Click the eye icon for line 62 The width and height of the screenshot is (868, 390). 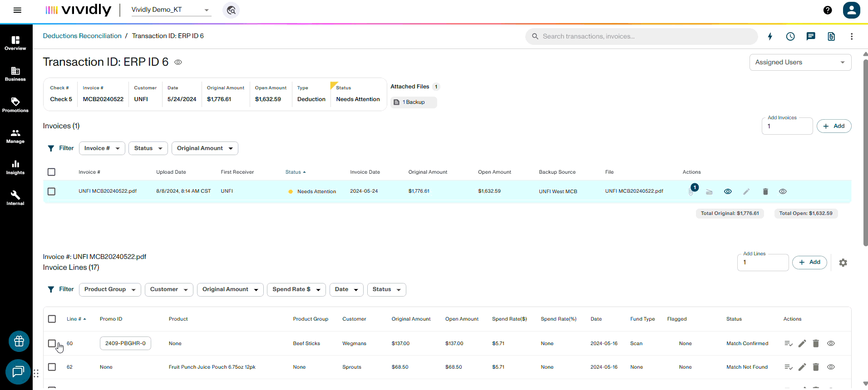(831, 367)
